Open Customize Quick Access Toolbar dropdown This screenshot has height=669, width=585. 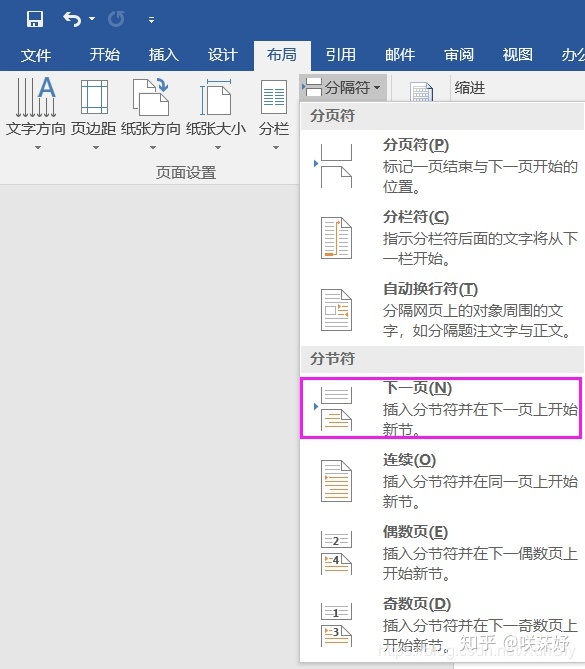(151, 20)
